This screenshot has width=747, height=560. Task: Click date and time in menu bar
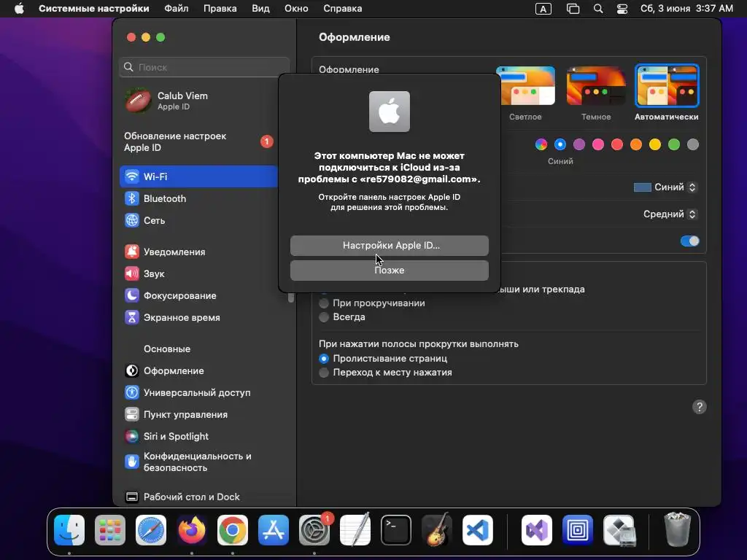[686, 9]
